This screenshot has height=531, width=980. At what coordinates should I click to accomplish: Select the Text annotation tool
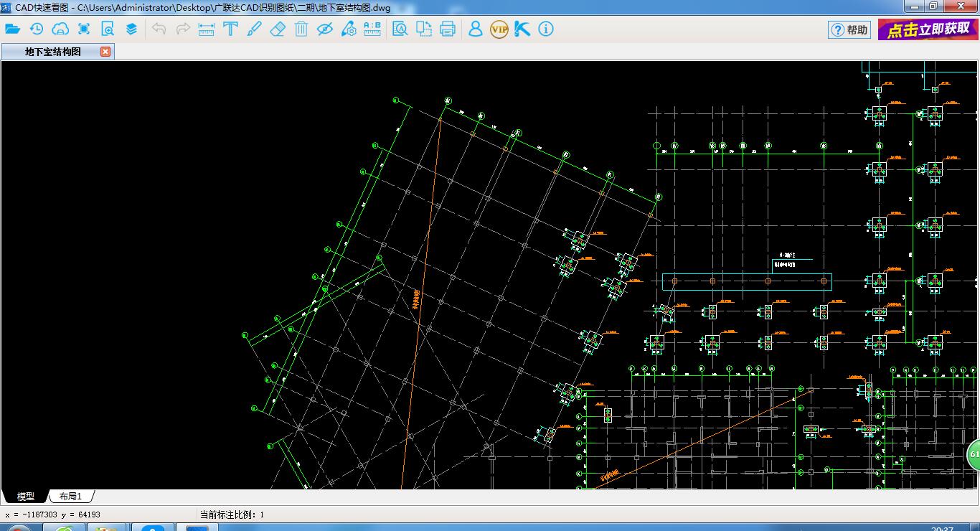pos(230,29)
